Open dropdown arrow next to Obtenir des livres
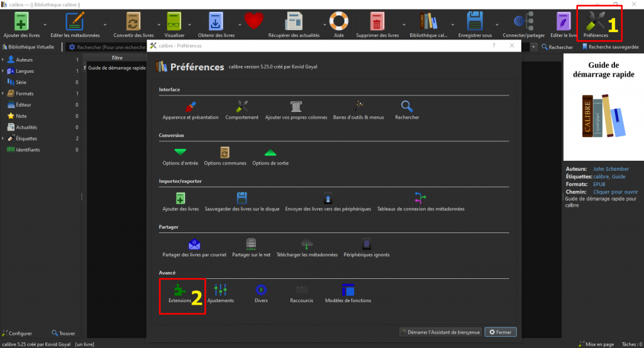644x348 pixels. [240, 24]
